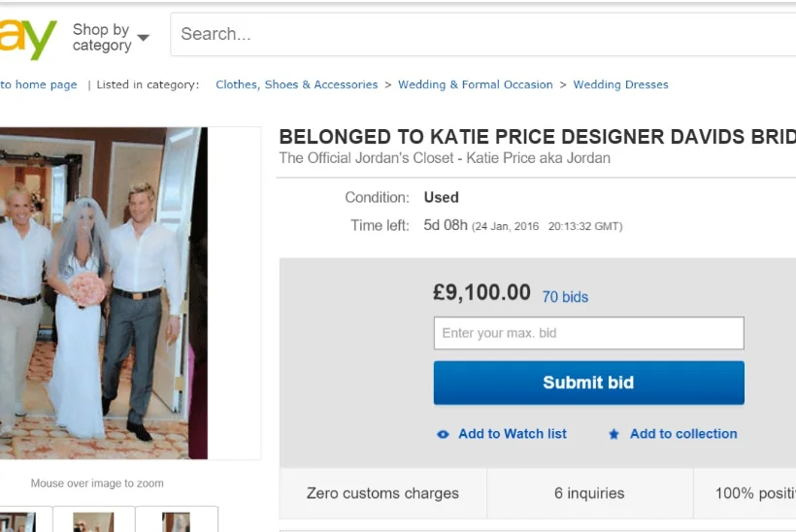The image size is (796, 532).
Task: Click the Add to Watch list text
Action: [512, 434]
